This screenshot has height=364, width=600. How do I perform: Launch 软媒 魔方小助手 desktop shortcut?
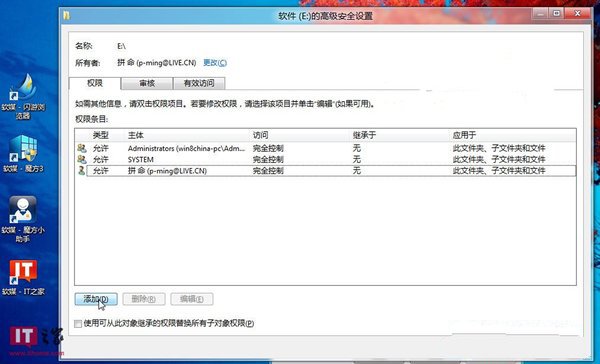click(x=23, y=219)
